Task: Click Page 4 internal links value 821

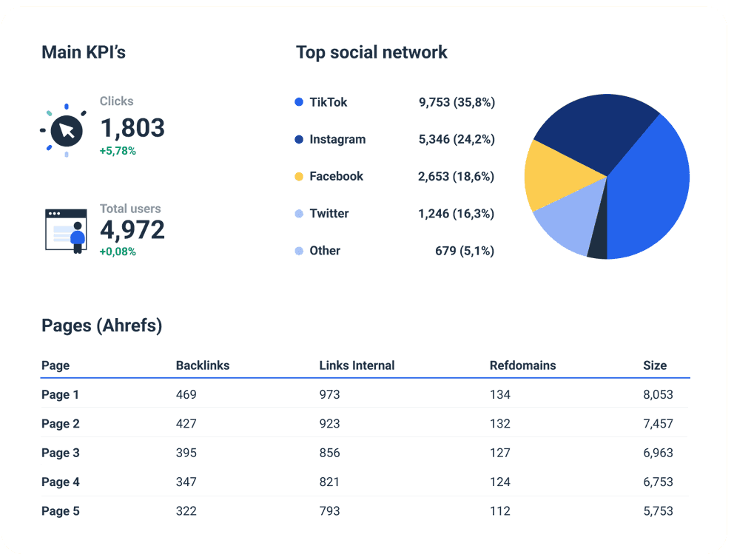Action: click(x=329, y=482)
